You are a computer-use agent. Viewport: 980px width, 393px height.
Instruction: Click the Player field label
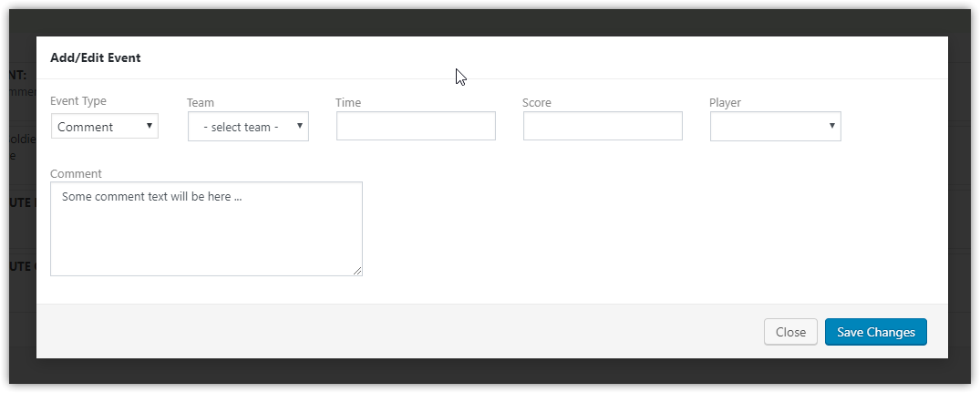725,102
